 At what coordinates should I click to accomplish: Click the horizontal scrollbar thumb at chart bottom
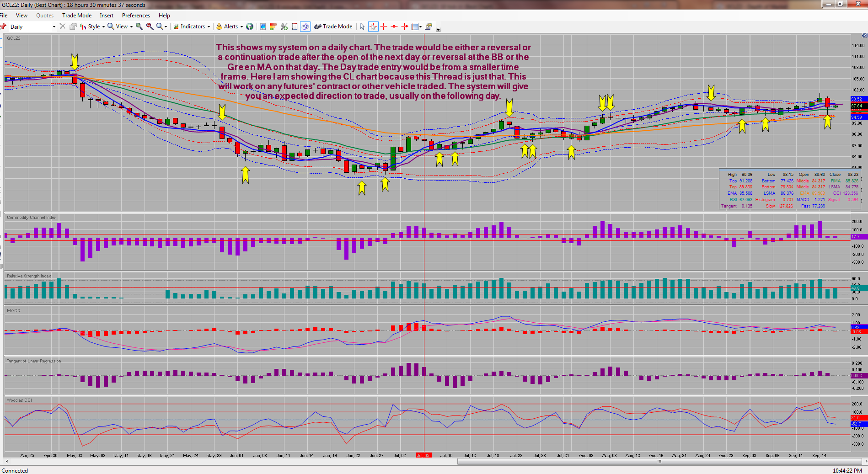[659, 461]
